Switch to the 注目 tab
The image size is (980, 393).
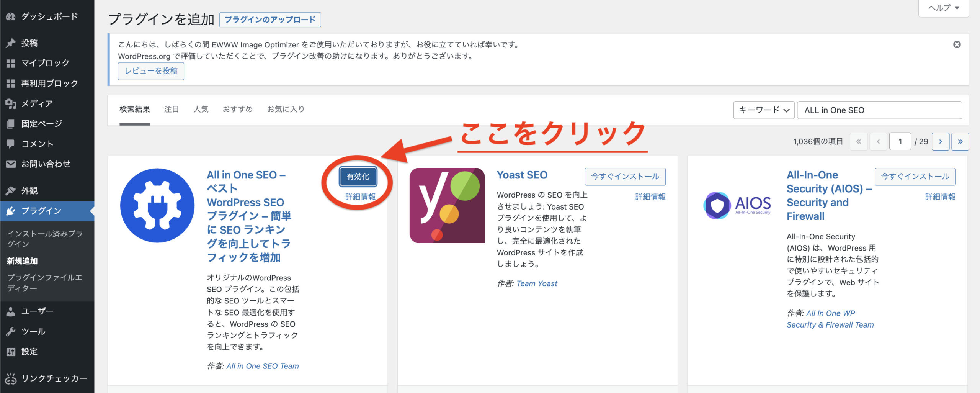(x=171, y=110)
